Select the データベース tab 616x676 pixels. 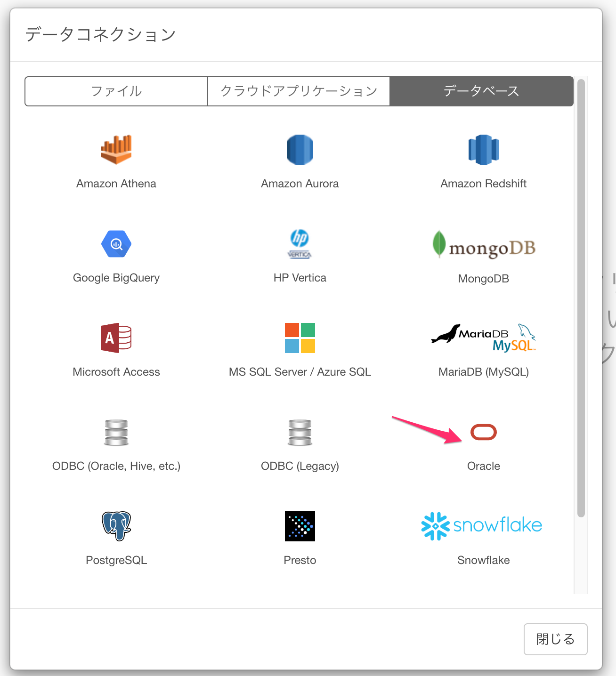pos(482,91)
